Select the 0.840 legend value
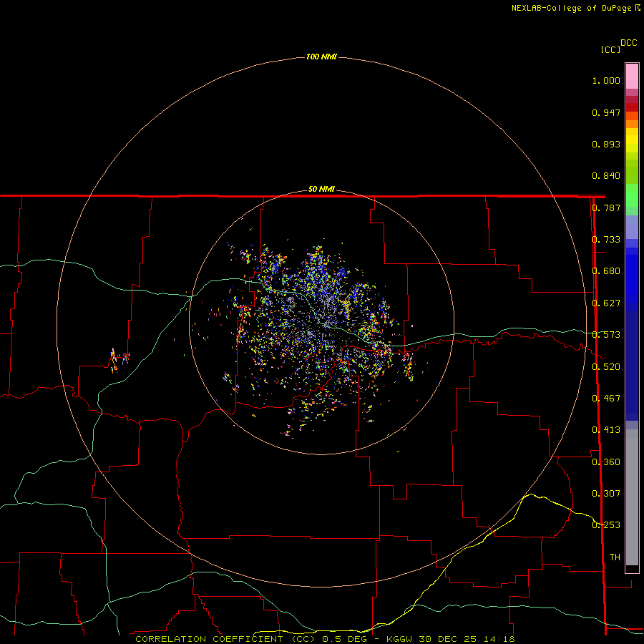The height and width of the screenshot is (644, 644). (x=606, y=176)
